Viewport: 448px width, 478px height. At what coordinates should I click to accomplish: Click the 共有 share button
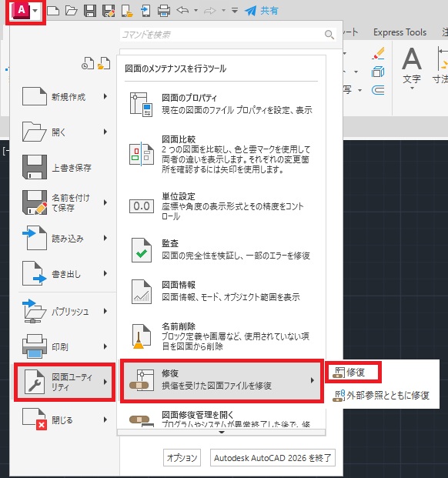point(262,11)
